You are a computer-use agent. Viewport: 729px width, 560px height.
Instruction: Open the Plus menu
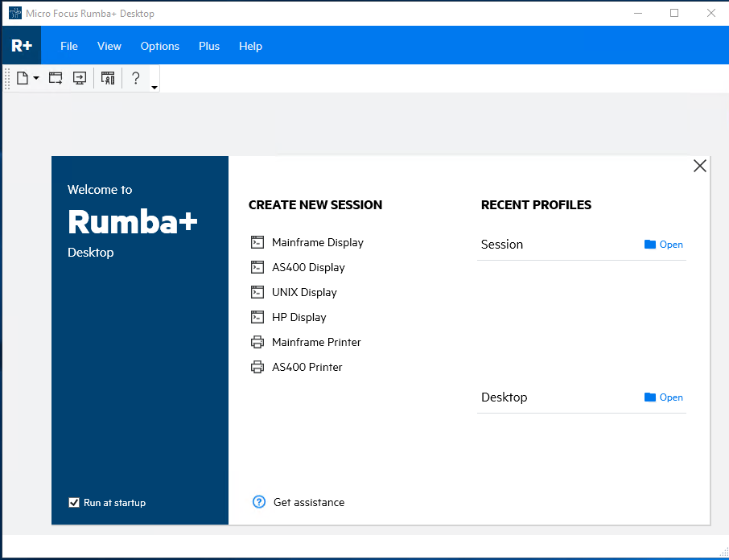208,46
